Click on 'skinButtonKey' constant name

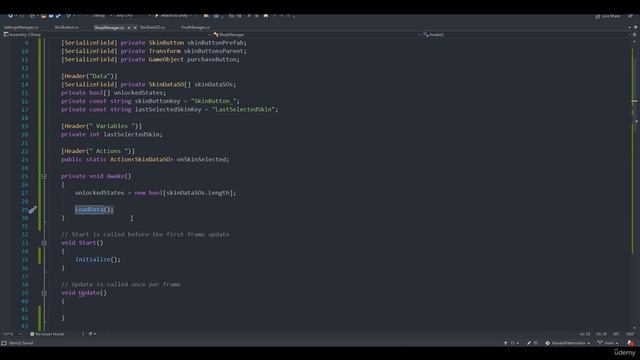point(158,101)
